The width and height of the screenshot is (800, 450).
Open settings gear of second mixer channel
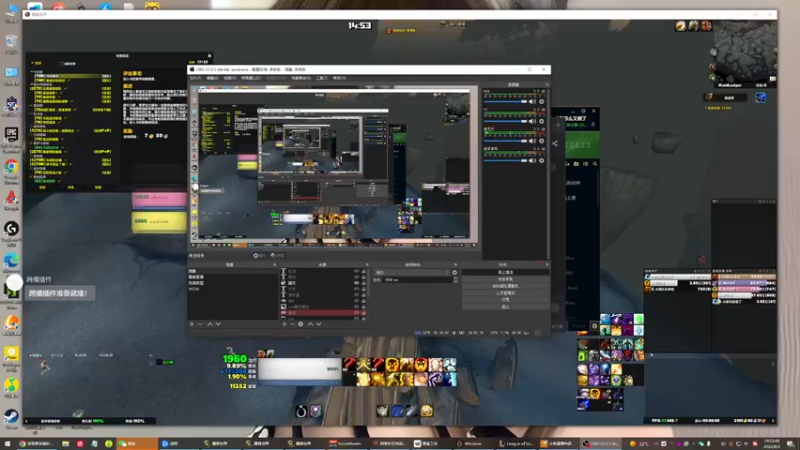[542, 121]
